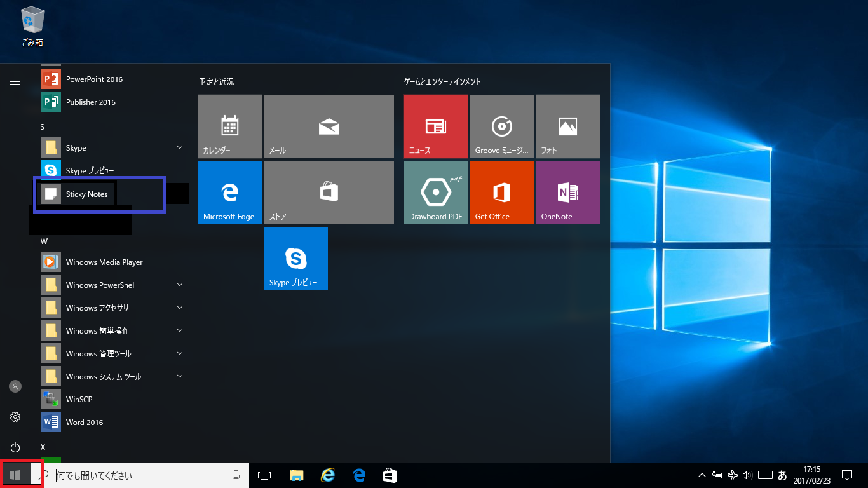Click the Get Office tile
This screenshot has width=868, height=488.
502,193
